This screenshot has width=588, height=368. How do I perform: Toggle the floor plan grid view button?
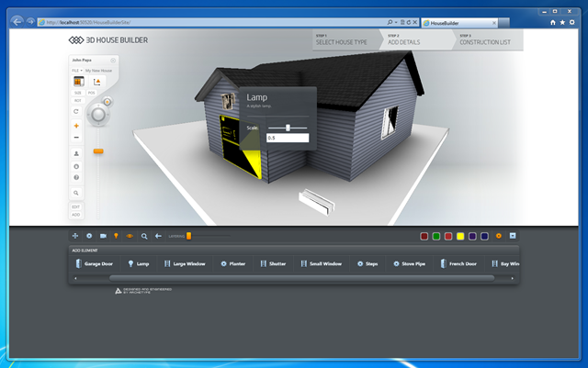click(x=79, y=82)
